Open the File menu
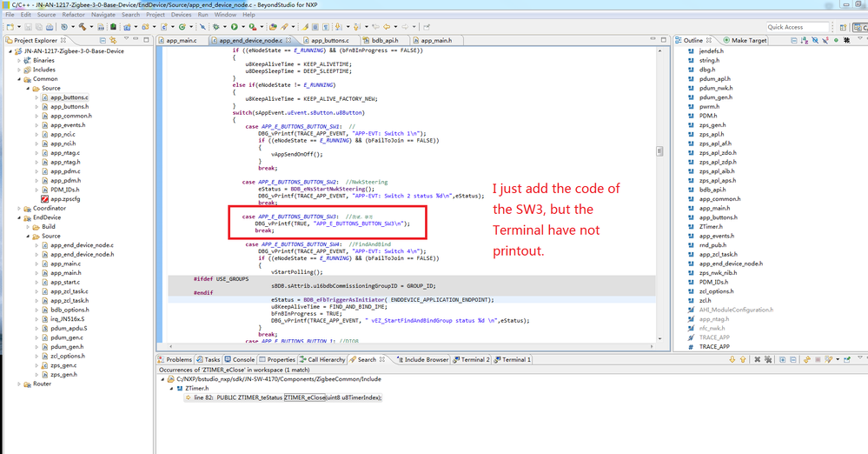This screenshot has height=454, width=868. coord(10,15)
